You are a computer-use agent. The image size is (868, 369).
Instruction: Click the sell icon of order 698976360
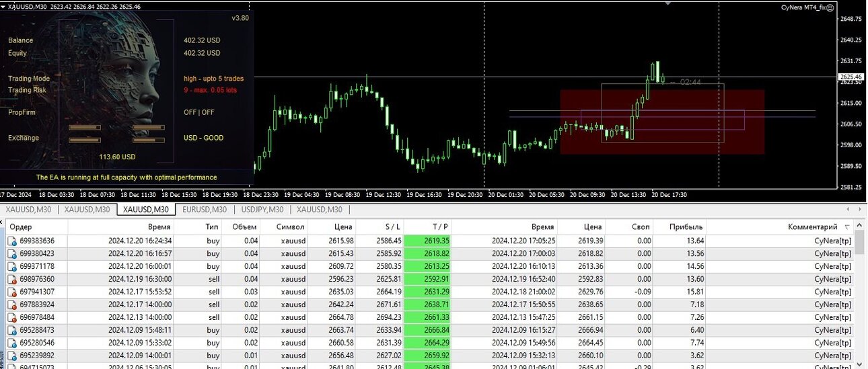click(x=12, y=279)
